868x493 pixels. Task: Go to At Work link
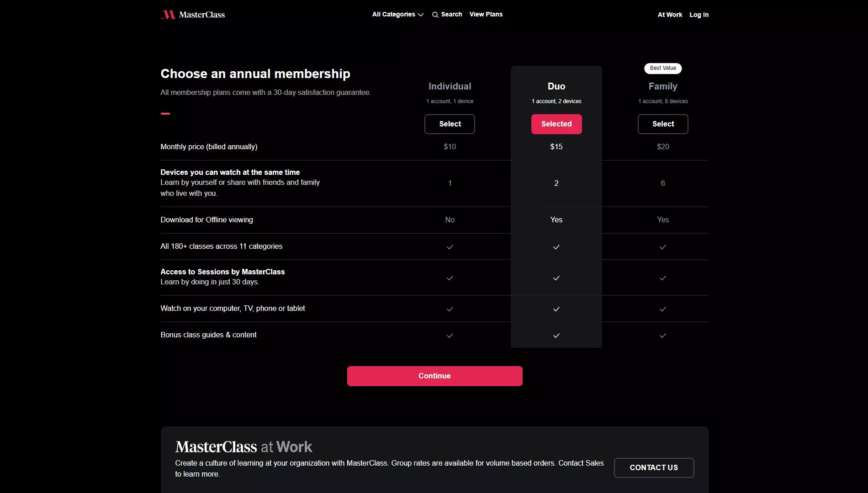click(x=670, y=15)
